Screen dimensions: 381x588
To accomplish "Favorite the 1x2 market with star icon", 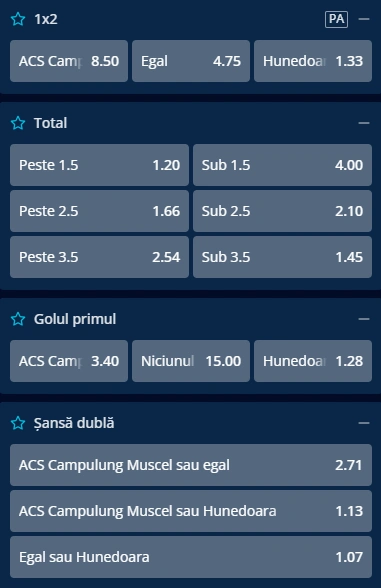I will point(18,19).
